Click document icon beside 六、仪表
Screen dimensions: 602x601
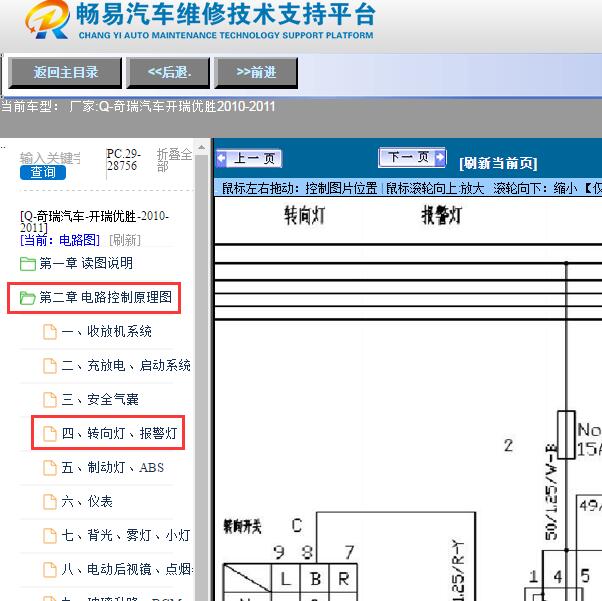coord(50,502)
